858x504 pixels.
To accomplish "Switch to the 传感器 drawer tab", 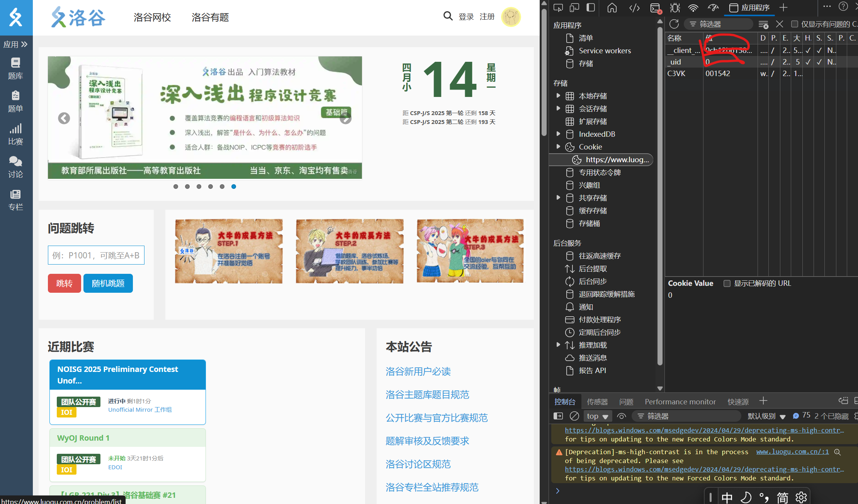I will [597, 402].
